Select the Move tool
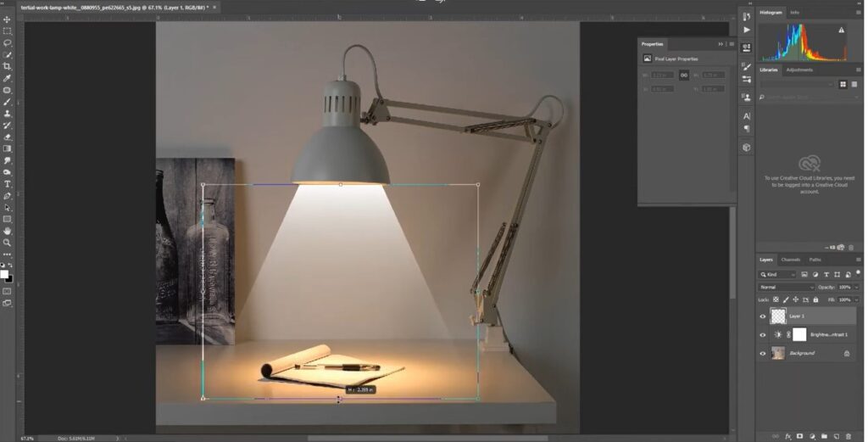This screenshot has height=442, width=868. click(8, 20)
